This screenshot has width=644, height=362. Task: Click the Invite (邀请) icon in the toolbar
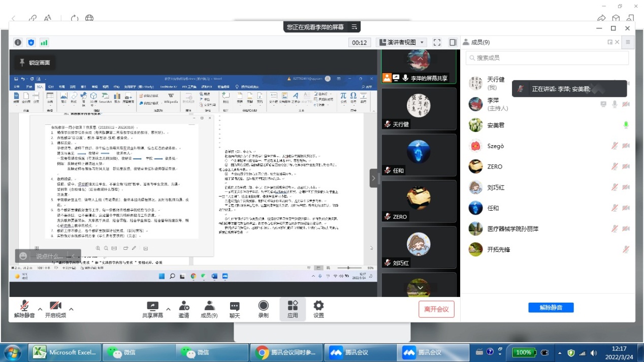(x=184, y=306)
